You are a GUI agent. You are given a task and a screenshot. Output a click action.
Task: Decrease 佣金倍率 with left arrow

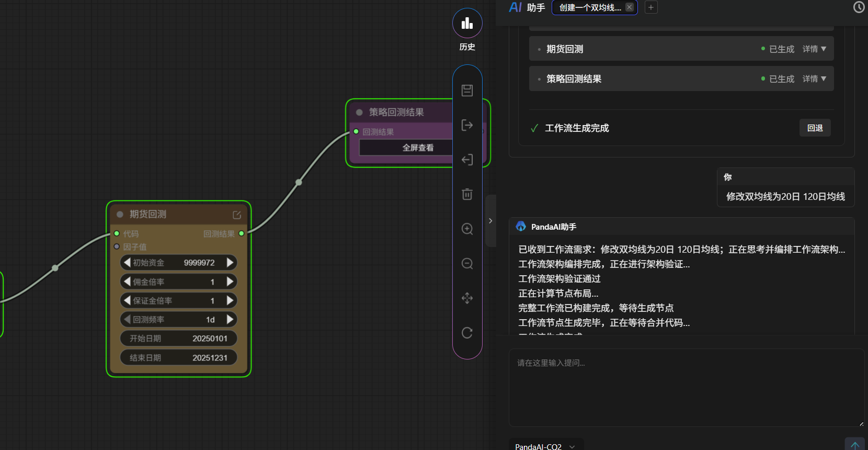(127, 282)
